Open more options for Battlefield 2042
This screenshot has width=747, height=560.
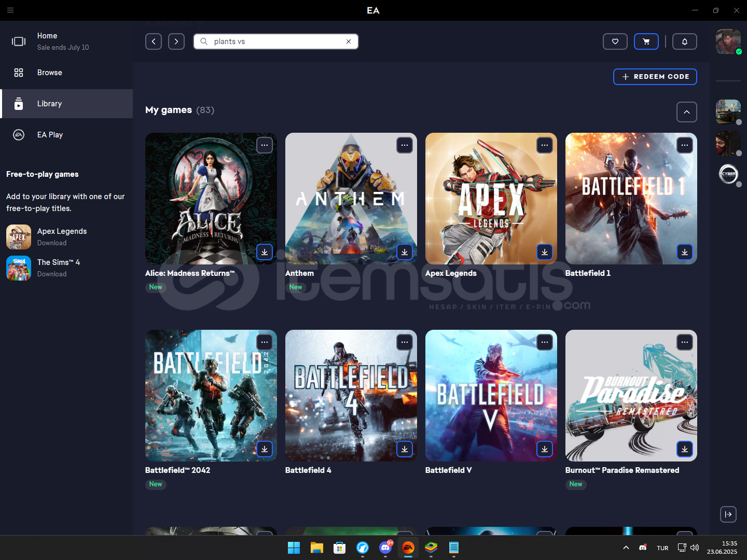pyautogui.click(x=265, y=342)
